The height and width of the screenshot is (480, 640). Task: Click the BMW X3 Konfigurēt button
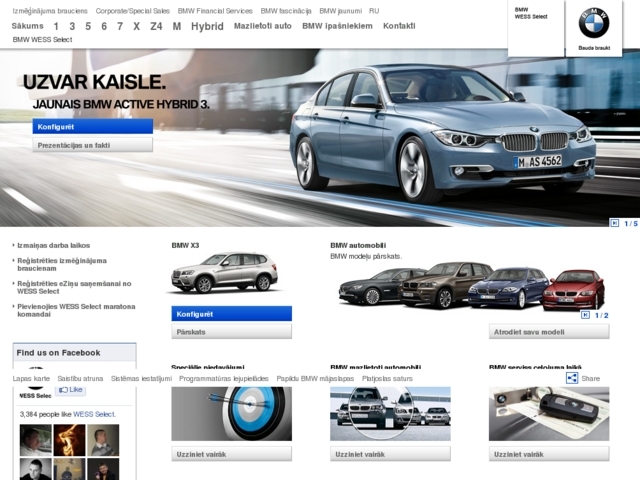click(231, 313)
